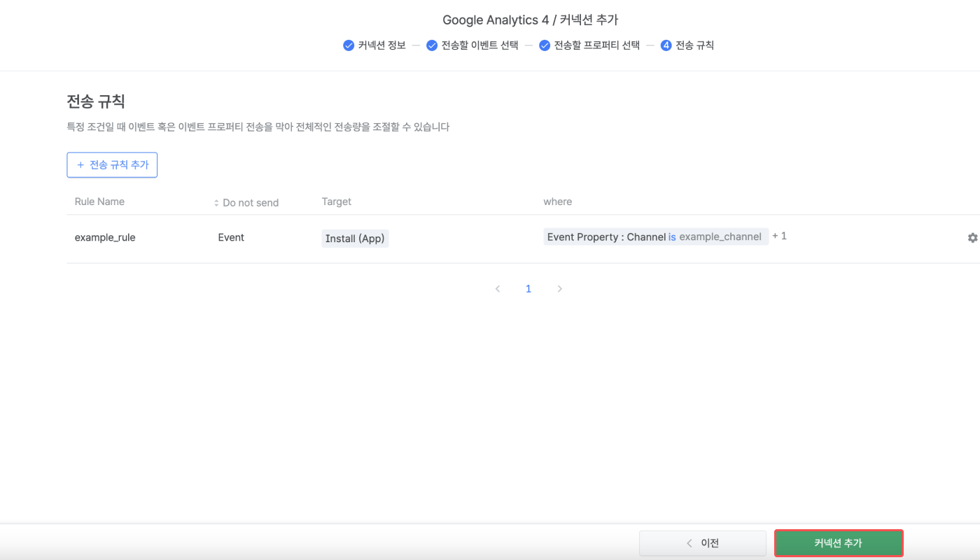Open the 전송 규칙 step label
The image size is (980, 560).
(x=694, y=45)
